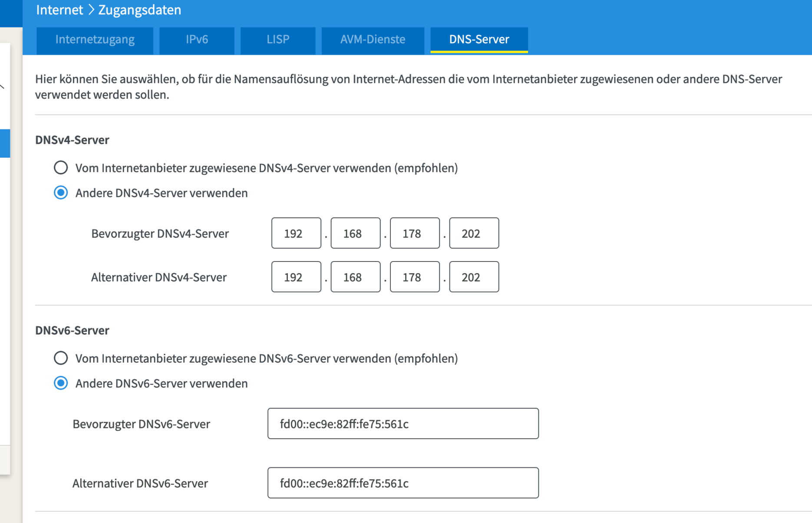Click last octet of Bevorzugter DNSv4-Server
The image size is (812, 523).
[474, 233]
